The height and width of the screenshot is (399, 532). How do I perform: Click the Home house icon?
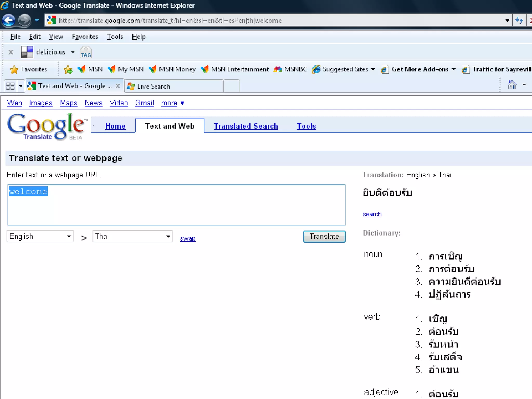point(512,85)
